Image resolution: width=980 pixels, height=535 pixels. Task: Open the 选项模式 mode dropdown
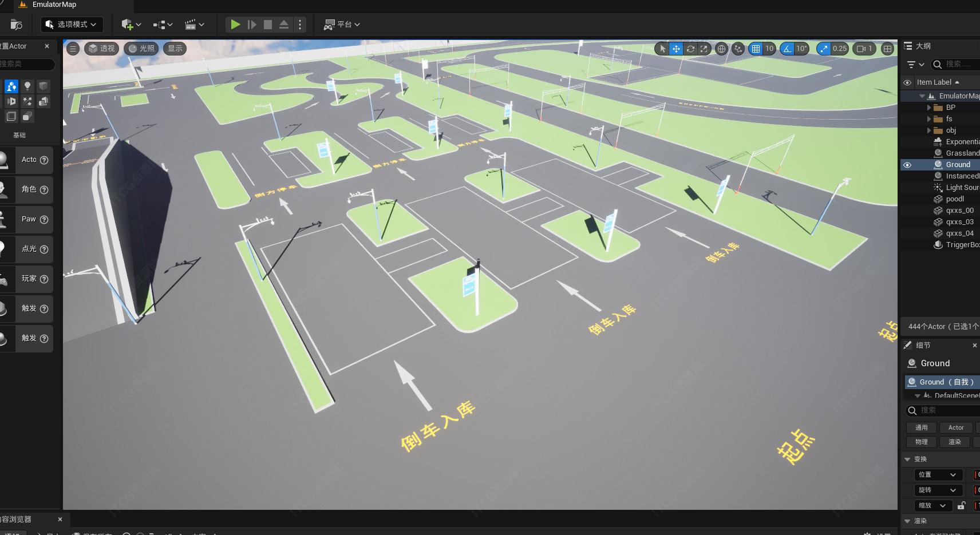(72, 25)
